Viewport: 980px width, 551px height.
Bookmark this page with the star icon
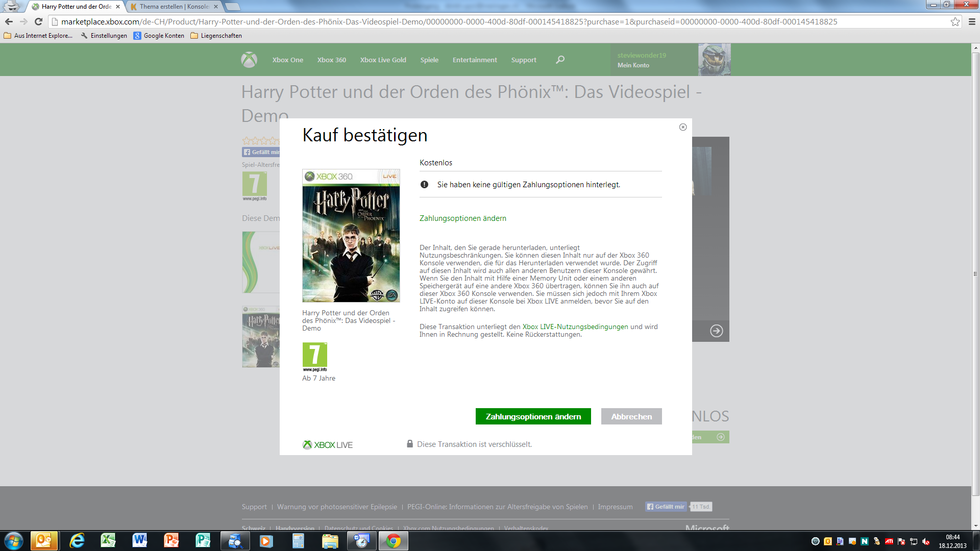click(x=955, y=21)
